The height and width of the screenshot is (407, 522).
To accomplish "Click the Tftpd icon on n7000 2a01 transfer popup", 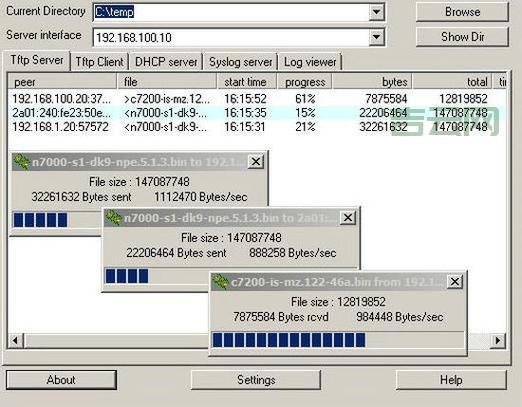I will 114,218.
